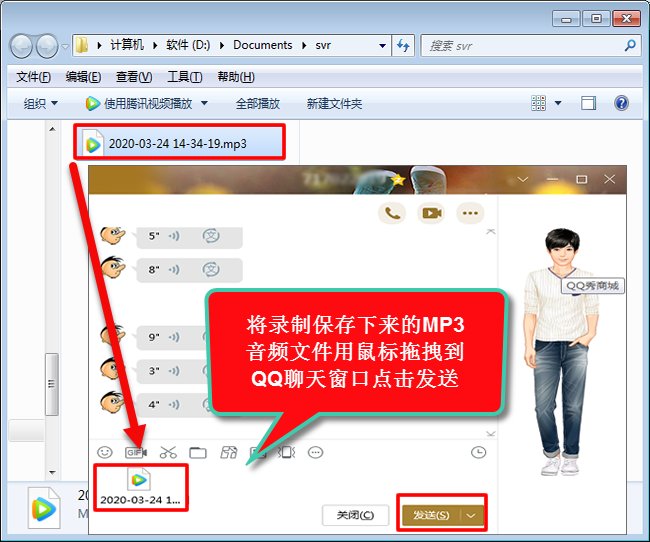Collapse chat area top chevron
This screenshot has width=650, height=542.
click(x=491, y=231)
